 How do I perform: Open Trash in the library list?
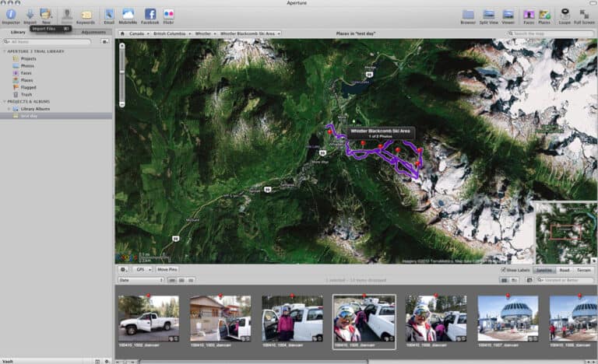click(x=26, y=95)
